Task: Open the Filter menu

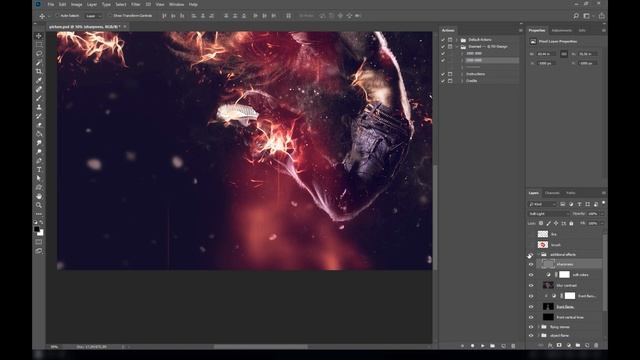Action: [136, 4]
